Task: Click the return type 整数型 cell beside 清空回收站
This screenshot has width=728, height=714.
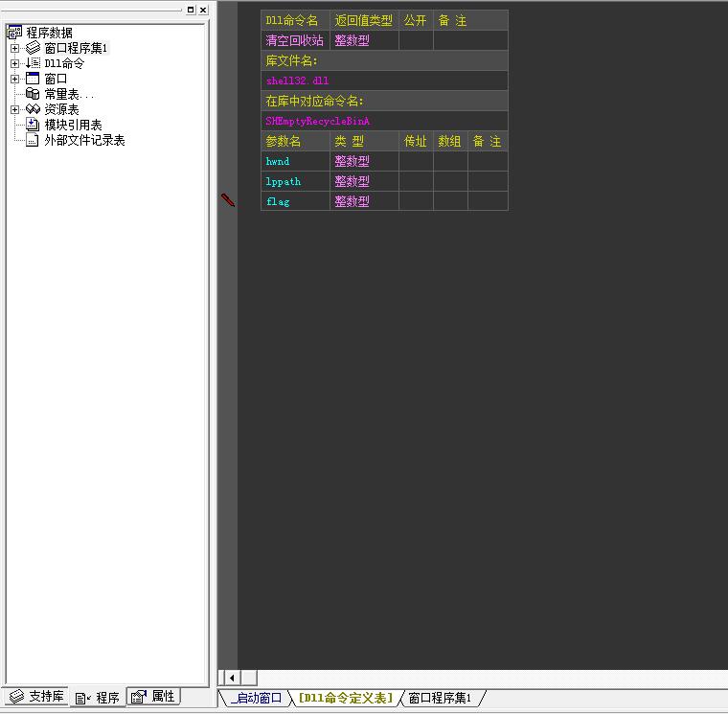Action: coord(364,40)
